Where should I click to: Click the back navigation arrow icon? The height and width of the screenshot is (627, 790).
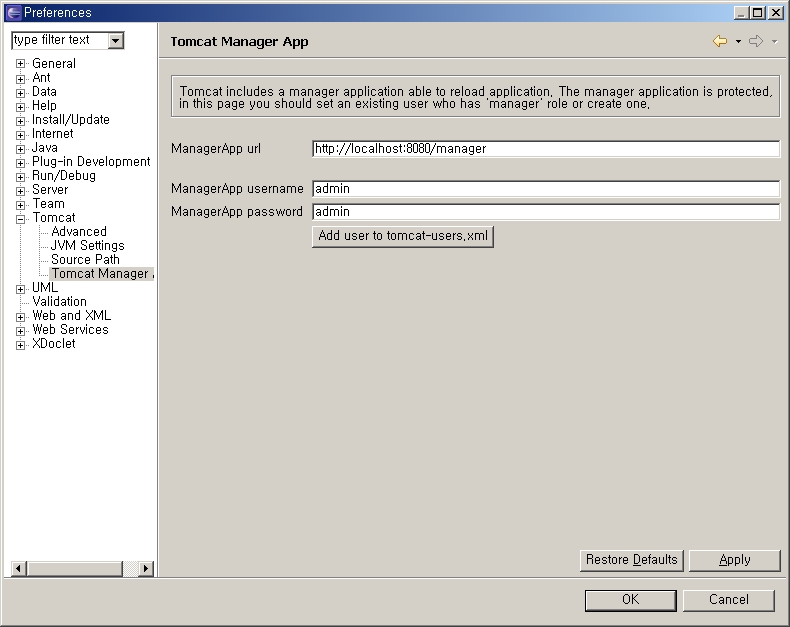pyautogui.click(x=720, y=41)
